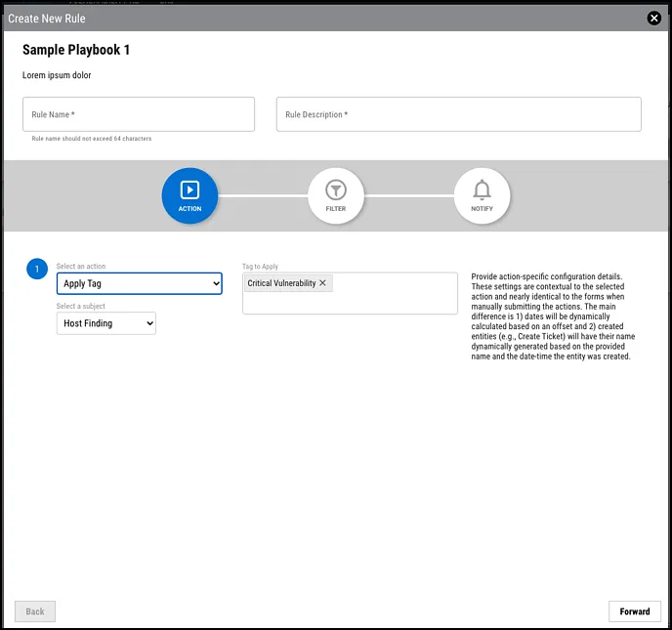Go to the Filter step icon
The height and width of the screenshot is (630, 672).
(336, 195)
